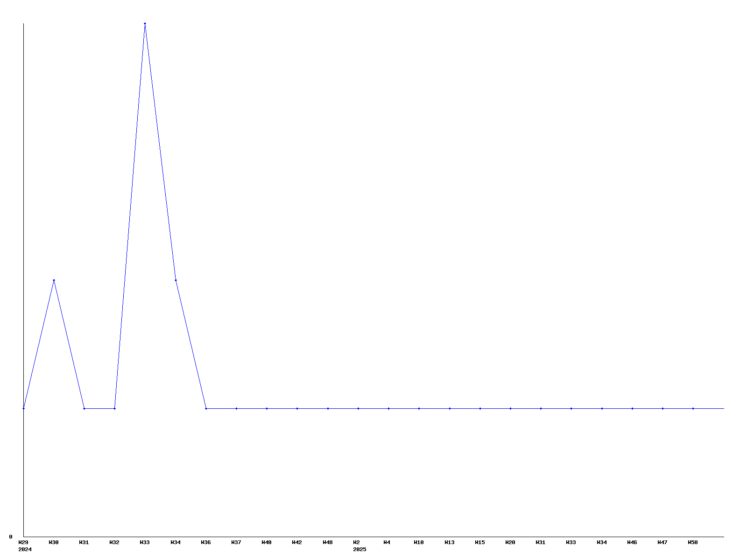Click the 2024 year label

pyautogui.click(x=25, y=549)
